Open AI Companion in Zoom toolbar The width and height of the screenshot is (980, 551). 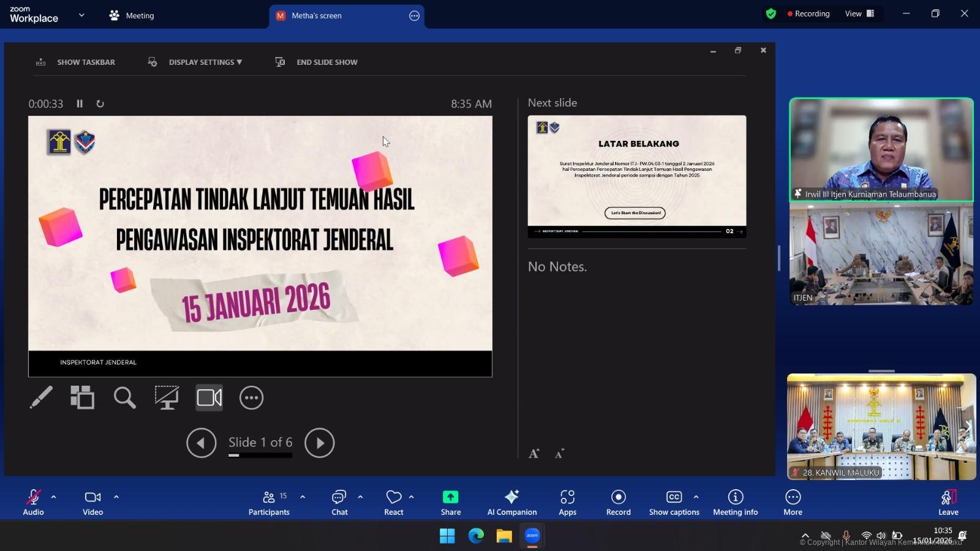click(x=511, y=502)
